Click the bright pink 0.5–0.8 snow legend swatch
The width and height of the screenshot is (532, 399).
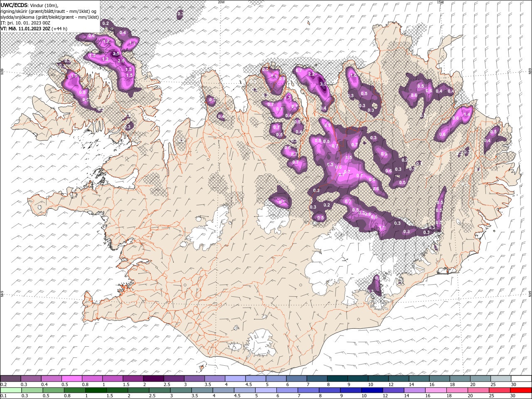[x=71, y=379]
